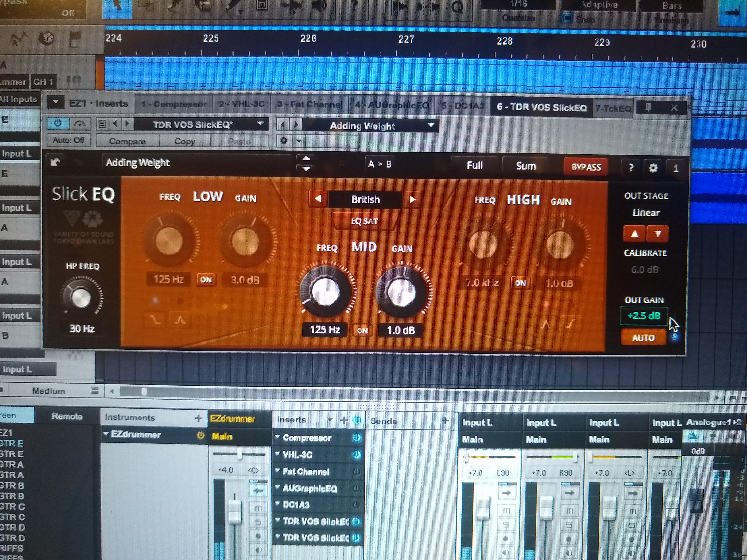
Task: Toggle the LOW band ON switch
Action: (206, 279)
